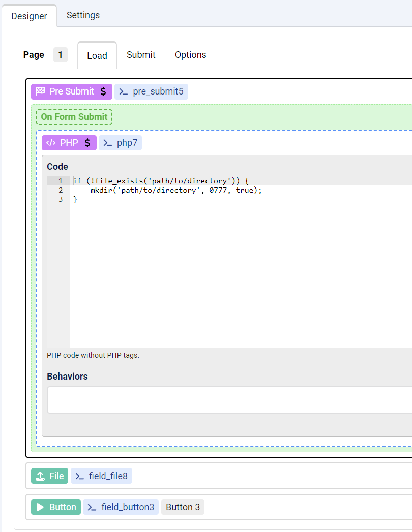Click the Pre Submit flag icon
Image resolution: width=412 pixels, height=532 pixels.
pyautogui.click(x=40, y=91)
